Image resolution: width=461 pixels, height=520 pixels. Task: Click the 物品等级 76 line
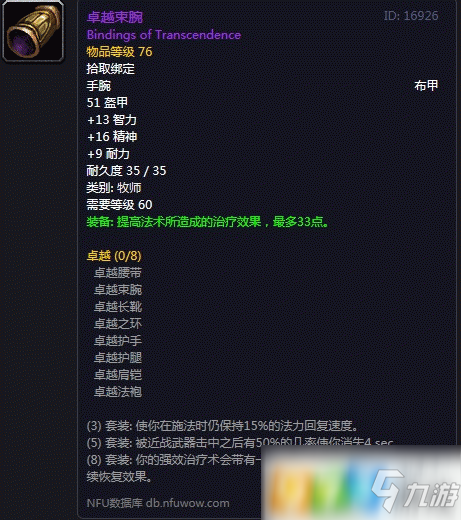[x=119, y=52]
